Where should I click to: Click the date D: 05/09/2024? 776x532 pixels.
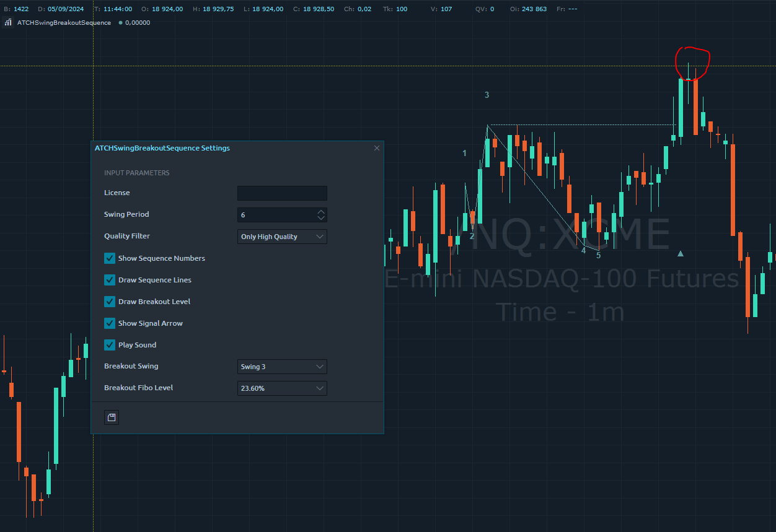click(60, 9)
